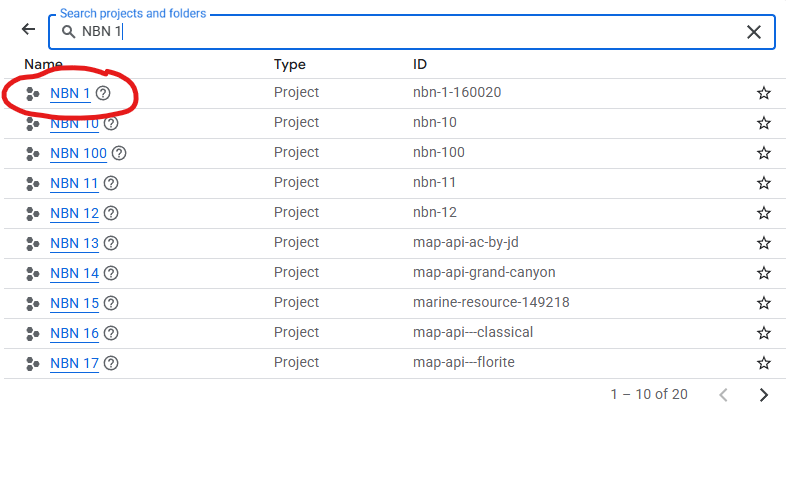786x487 pixels.
Task: Toggle the star for map-api-grand-canyon
Action: [764, 273]
